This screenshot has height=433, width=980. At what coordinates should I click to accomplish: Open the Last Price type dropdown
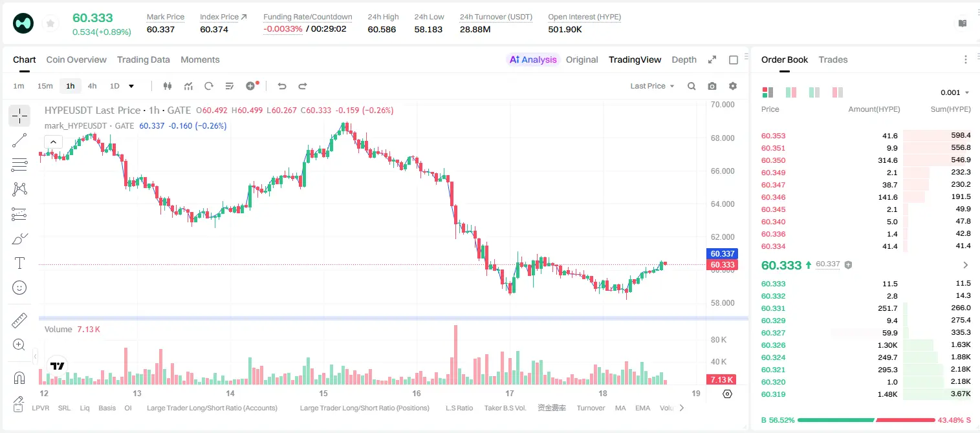[x=652, y=86]
